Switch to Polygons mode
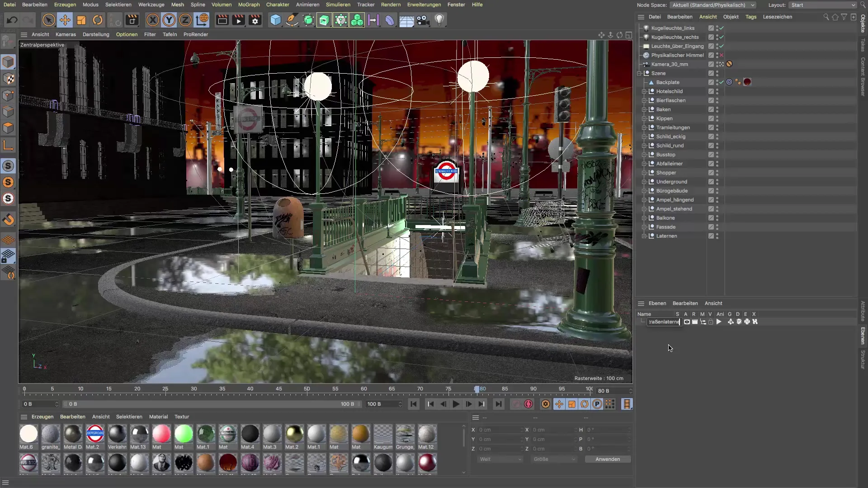The height and width of the screenshot is (488, 868). pos(8,128)
